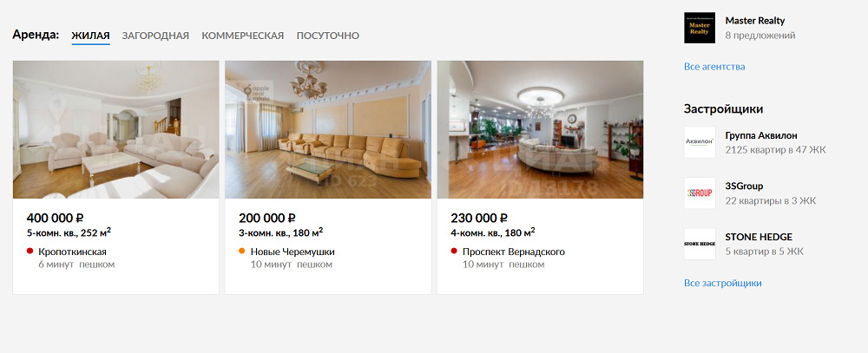The height and width of the screenshot is (353, 868).
Task: Select the Кропоткинская metro station label
Action: tap(73, 252)
